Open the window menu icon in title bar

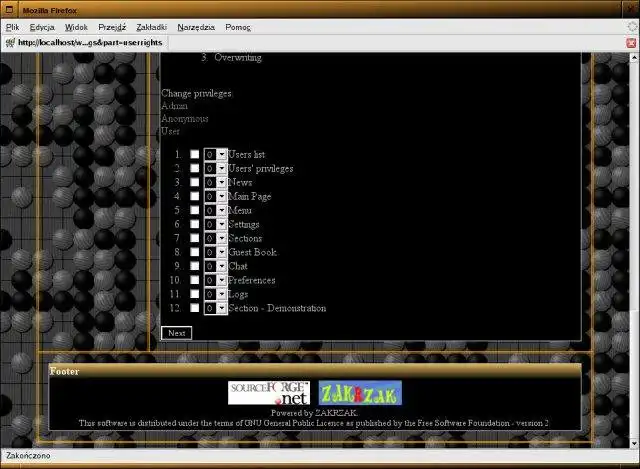point(9,9)
